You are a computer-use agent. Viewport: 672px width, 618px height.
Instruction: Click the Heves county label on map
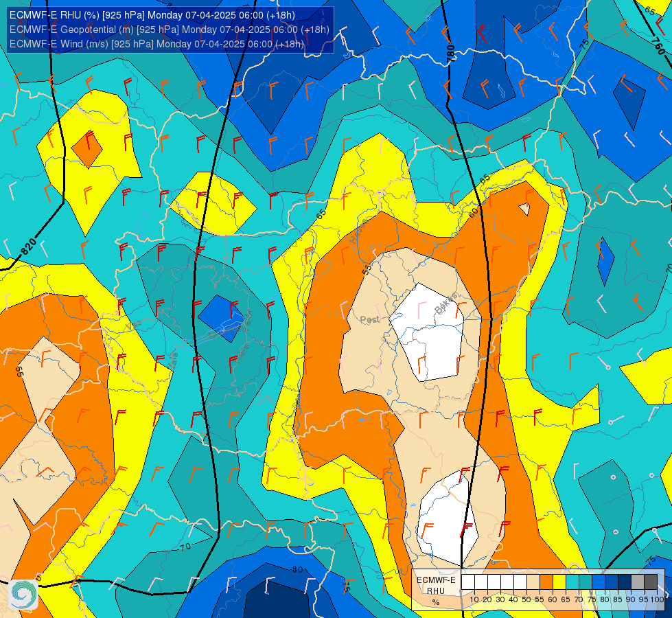point(358,231)
